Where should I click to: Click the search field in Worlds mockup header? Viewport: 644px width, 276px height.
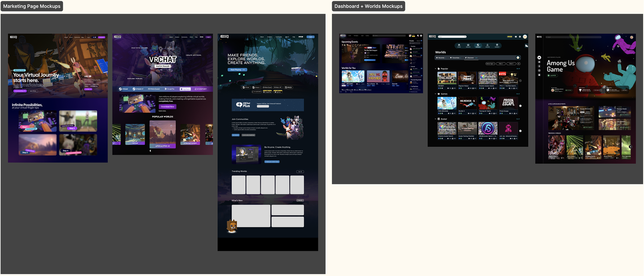[452, 37]
